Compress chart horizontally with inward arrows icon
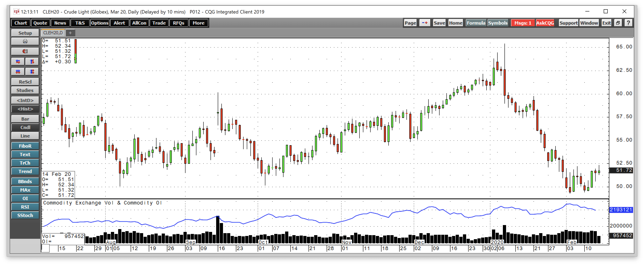 pos(18,72)
